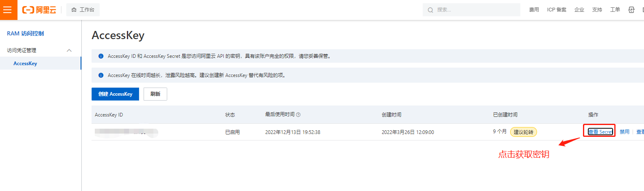The width and height of the screenshot is (644, 191).
Task: Click the Alibaba Cloud logo
Action: (x=39, y=10)
